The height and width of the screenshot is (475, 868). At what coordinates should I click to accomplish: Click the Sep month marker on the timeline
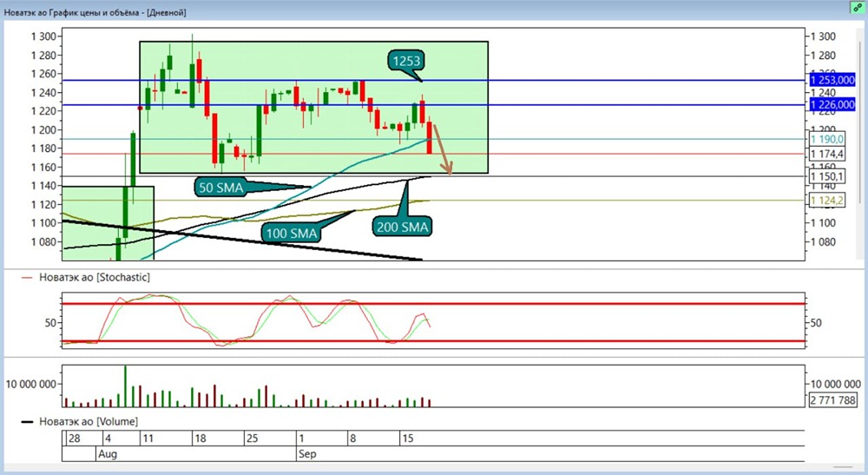(307, 454)
